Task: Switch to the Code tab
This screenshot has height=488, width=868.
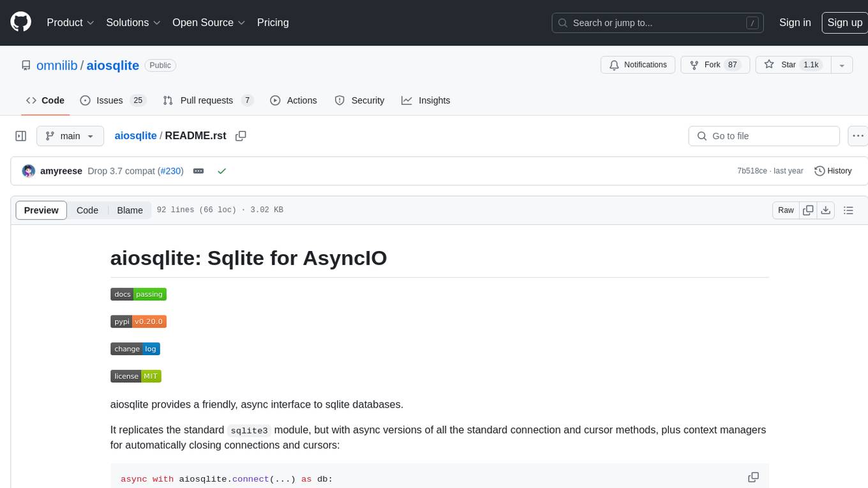Action: 45,100
